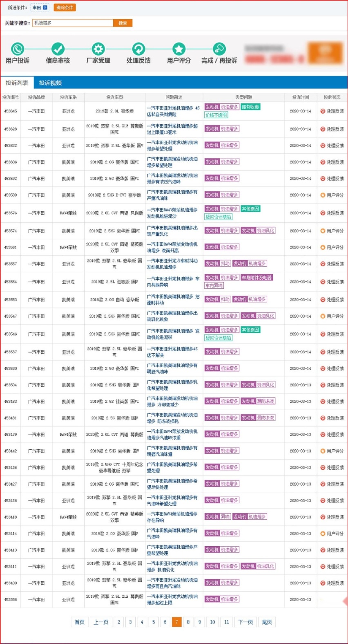
Task: Click status icon for complaint 453400
Action: point(323,583)
